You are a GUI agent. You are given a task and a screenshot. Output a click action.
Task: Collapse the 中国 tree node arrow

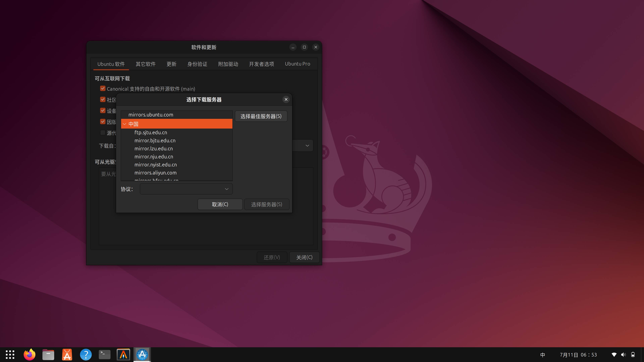124,124
